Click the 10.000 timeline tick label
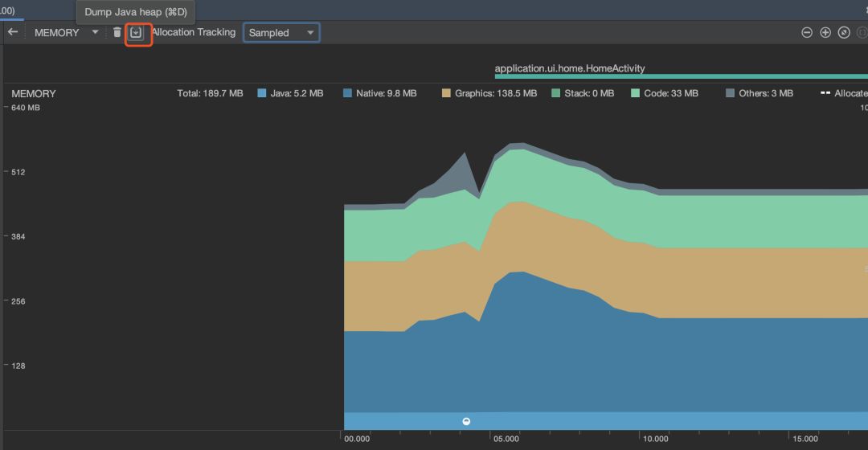This screenshot has height=450, width=868. 656,439
